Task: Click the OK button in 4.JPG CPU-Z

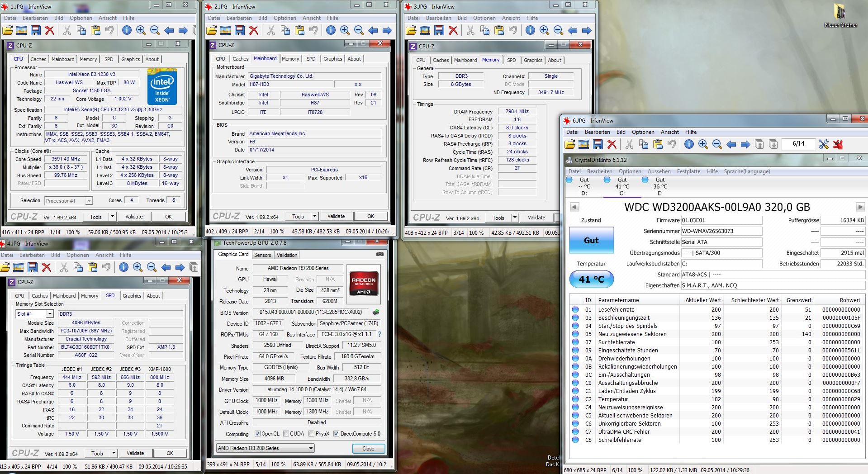Action: 170,453
